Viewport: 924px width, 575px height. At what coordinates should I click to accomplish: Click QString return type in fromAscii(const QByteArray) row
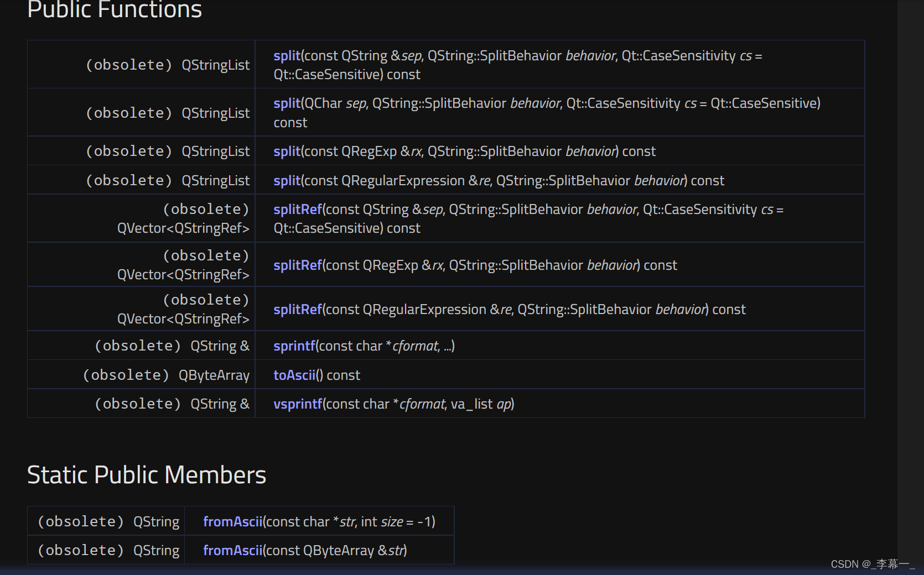(x=157, y=551)
